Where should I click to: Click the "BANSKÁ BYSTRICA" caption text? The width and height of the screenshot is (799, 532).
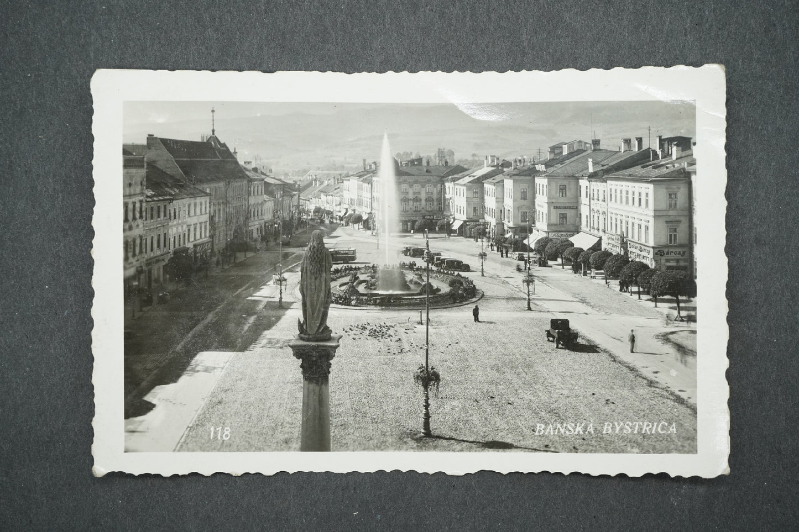click(x=605, y=428)
